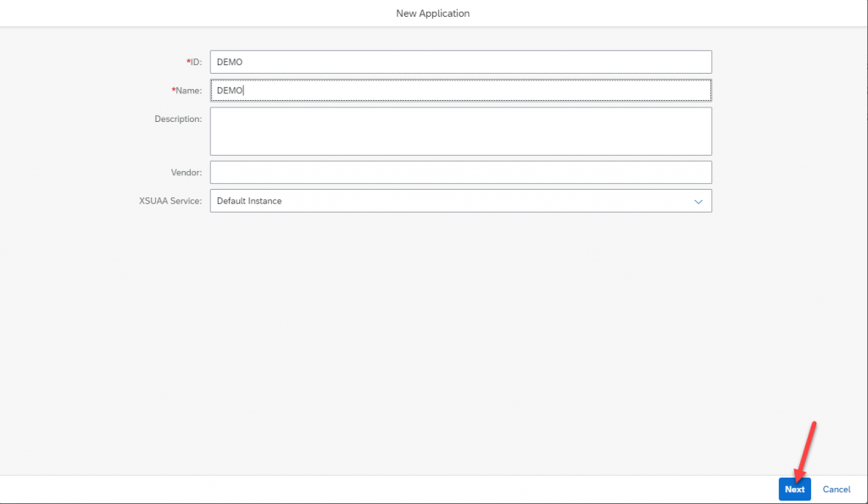Viewport: 868px width, 504px height.
Task: Click the Description field label
Action: (178, 119)
